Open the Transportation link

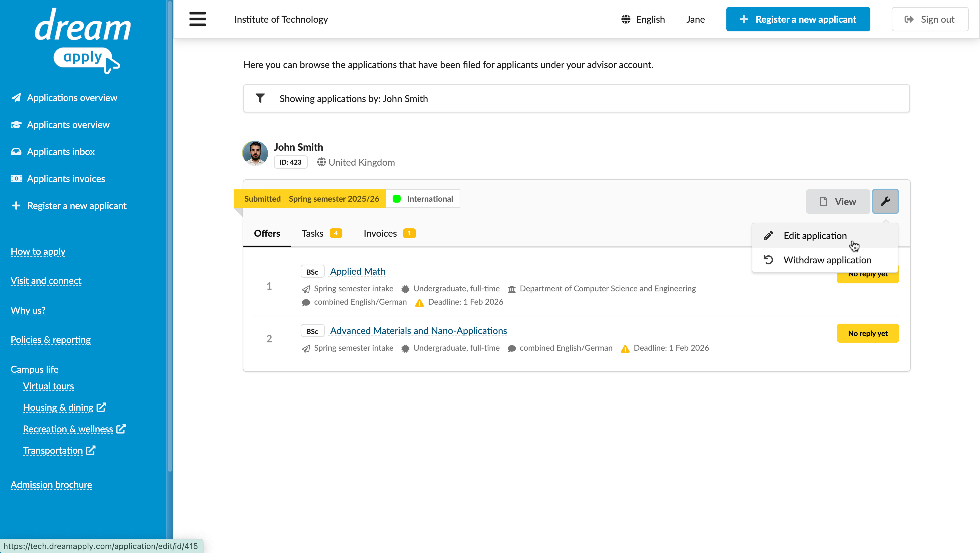click(x=53, y=450)
